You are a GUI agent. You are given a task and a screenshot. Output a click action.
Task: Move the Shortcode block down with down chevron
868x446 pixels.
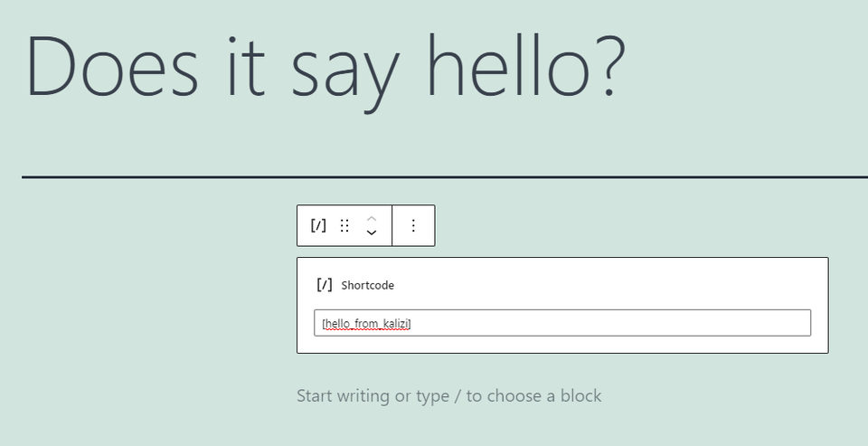point(372,232)
